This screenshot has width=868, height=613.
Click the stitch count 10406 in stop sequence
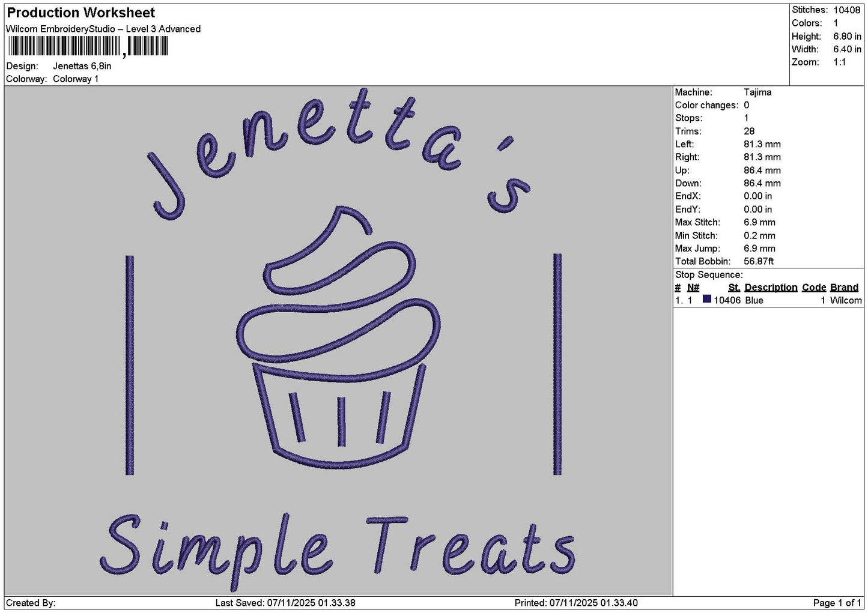click(x=727, y=300)
